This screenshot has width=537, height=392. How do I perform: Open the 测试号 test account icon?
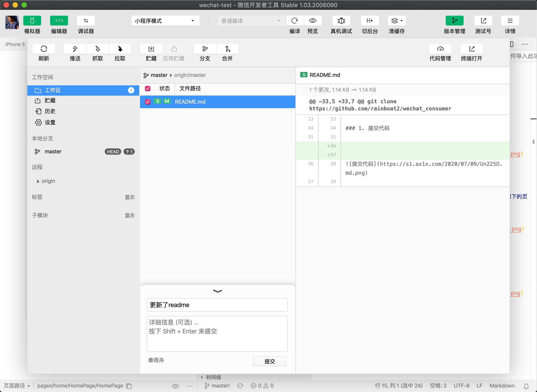click(x=483, y=21)
